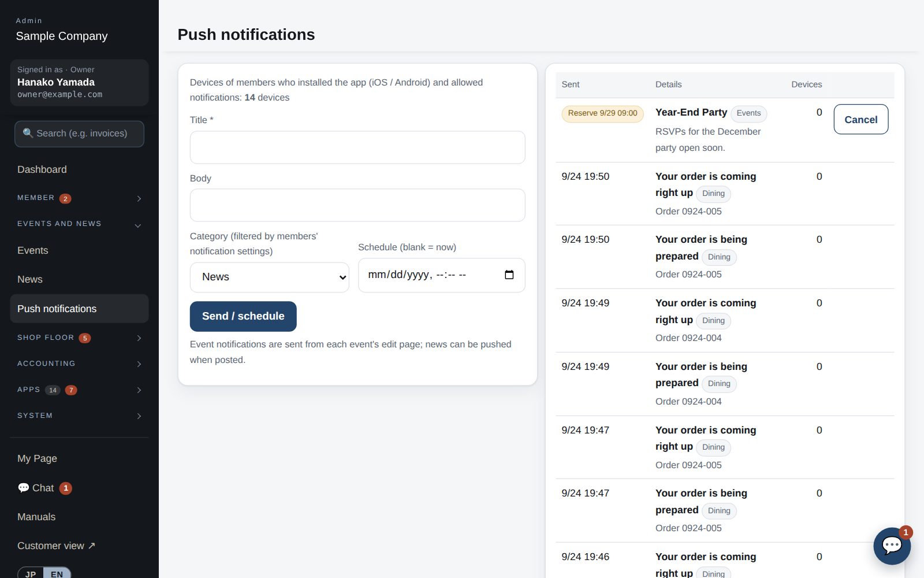Expand the MEMBER sidebar section
Viewport: 924px width, 578px height.
pos(79,198)
